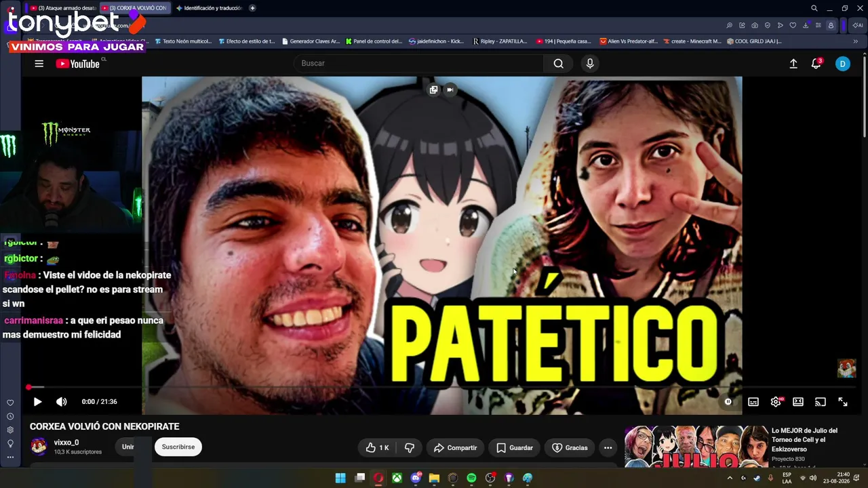Open the create/upload video button
The image size is (868, 488).
point(793,64)
